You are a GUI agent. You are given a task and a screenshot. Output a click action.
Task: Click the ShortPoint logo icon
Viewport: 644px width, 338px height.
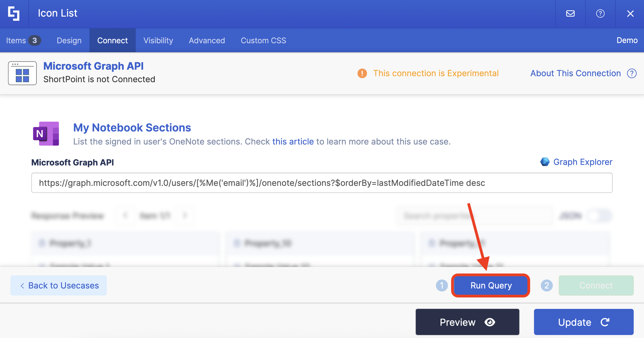coord(14,13)
